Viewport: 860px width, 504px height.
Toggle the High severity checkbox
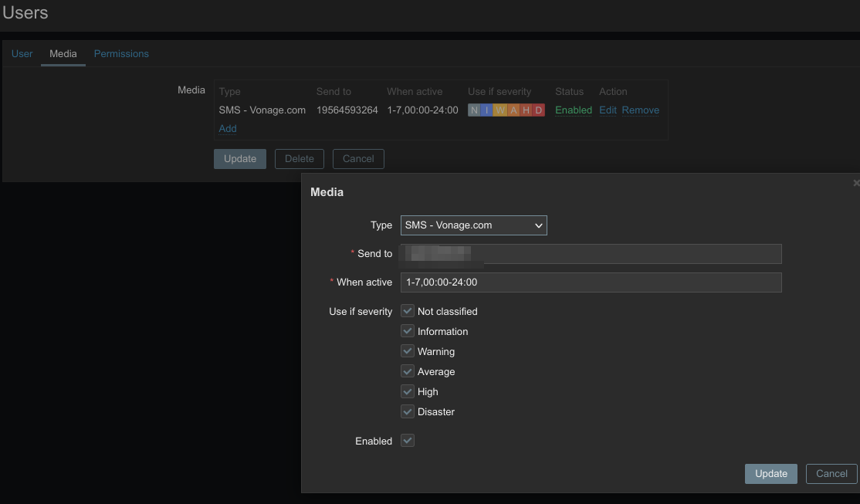[408, 391]
